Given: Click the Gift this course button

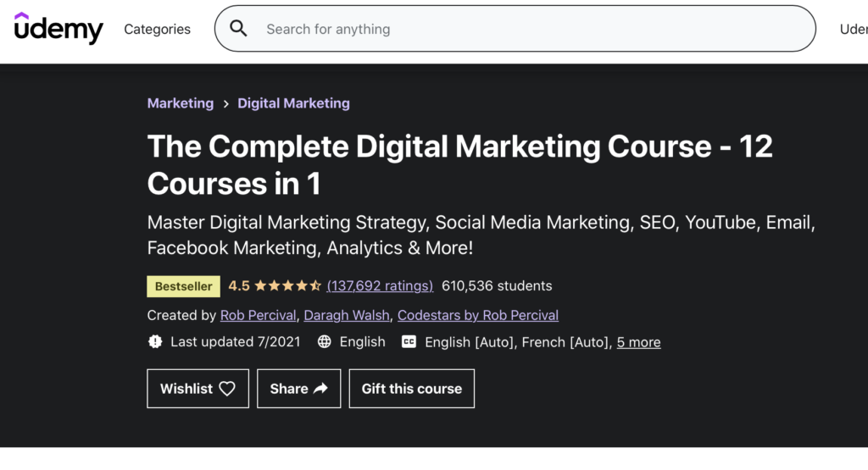Looking at the screenshot, I should (412, 389).
